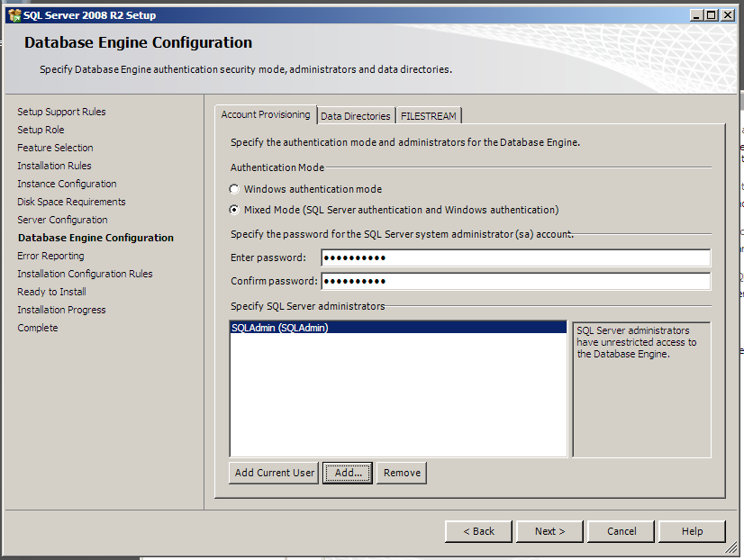Click SQL Server administrators description text
The width and height of the screenshot is (744, 560).
click(x=636, y=342)
